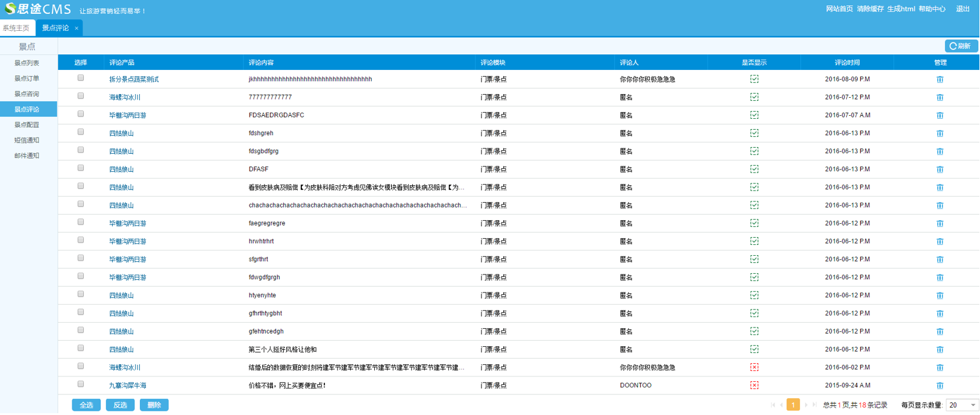This screenshot has width=980, height=415.
Task: Delete the first comment using its trash icon
Action: (940, 80)
